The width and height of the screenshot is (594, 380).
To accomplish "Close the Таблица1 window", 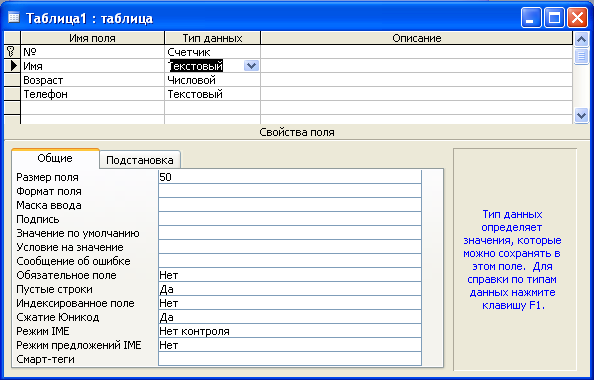I will click(577, 18).
